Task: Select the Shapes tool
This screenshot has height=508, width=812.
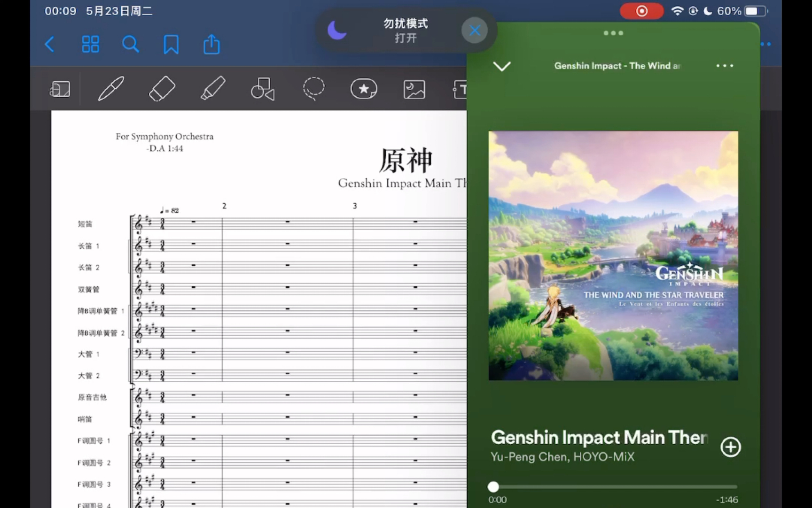Action: 263,89
